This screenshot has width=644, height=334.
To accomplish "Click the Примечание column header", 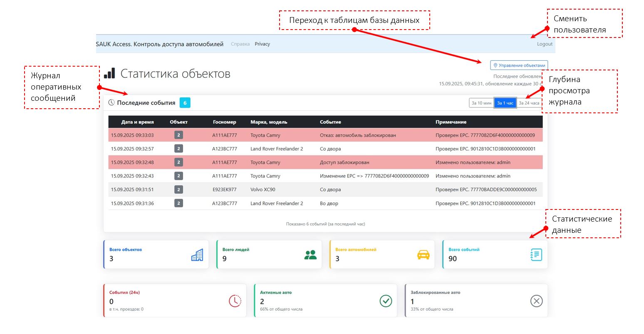I will coord(451,122).
